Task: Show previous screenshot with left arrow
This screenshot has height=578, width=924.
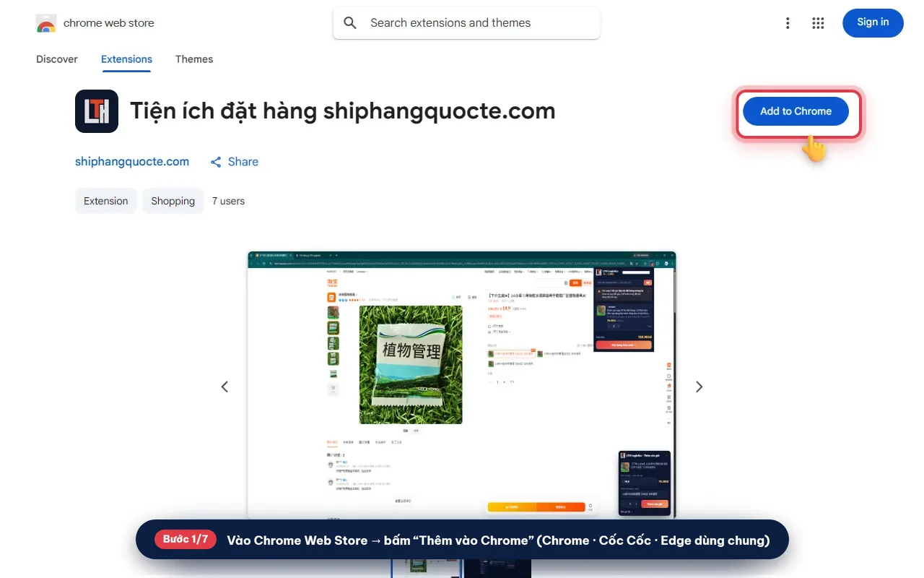Action: pos(225,387)
